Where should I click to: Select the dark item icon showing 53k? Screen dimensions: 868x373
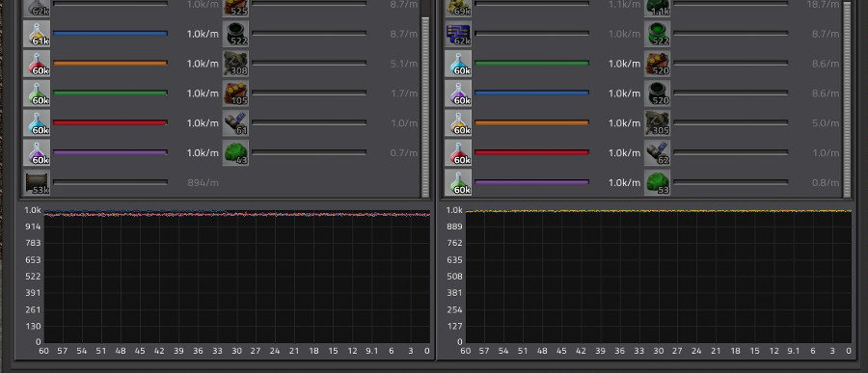pyautogui.click(x=37, y=182)
